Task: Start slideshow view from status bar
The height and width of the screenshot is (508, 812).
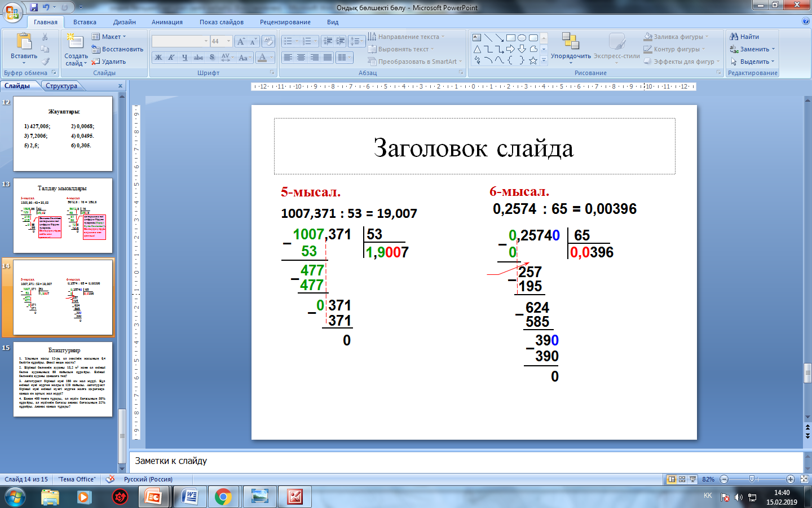Action: pos(693,479)
